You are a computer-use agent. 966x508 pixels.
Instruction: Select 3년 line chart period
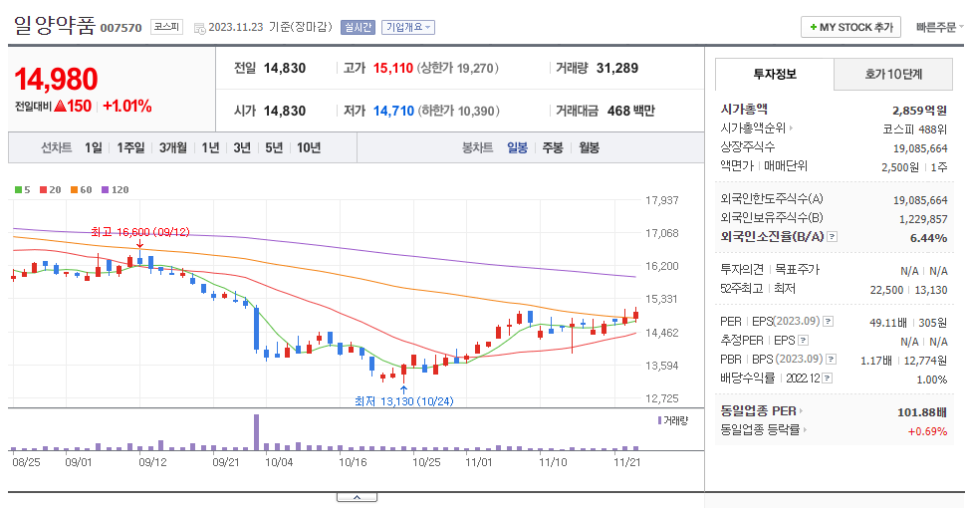click(x=242, y=148)
